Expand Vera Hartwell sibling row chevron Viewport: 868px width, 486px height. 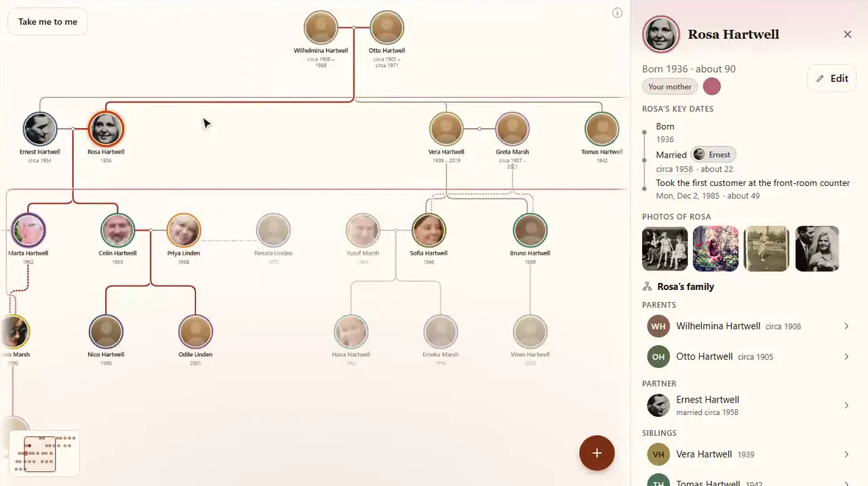(846, 455)
